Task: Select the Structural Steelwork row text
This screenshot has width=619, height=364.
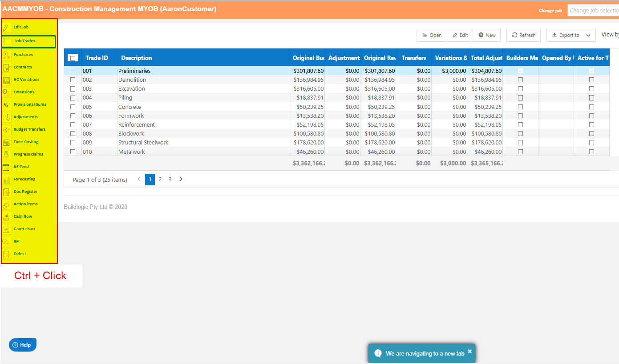Action: [x=143, y=143]
